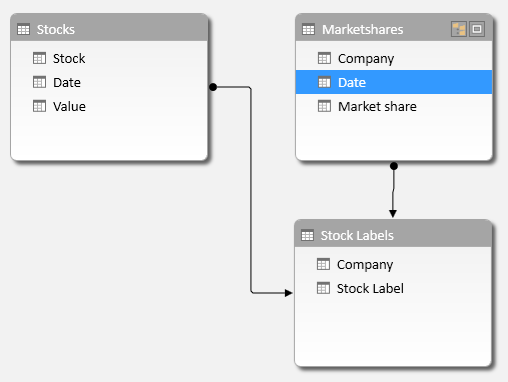
Task: Select the highlighted Date field in Marketshares
Action: tap(394, 82)
